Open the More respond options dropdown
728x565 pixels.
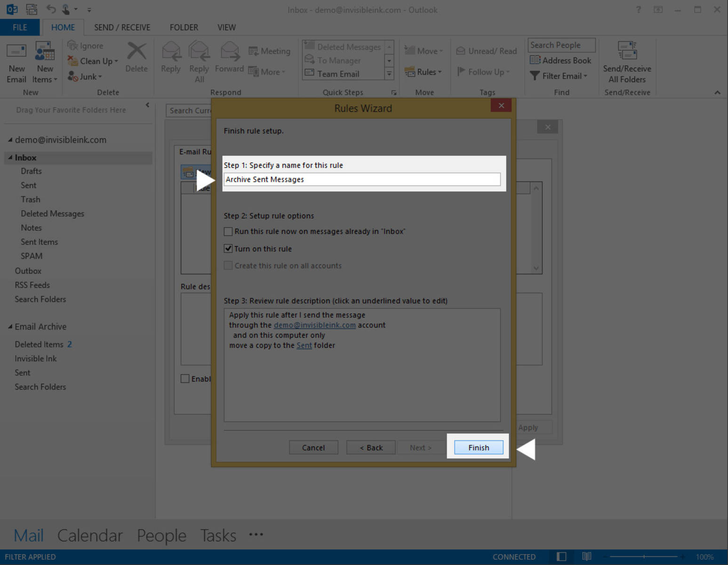coord(267,72)
